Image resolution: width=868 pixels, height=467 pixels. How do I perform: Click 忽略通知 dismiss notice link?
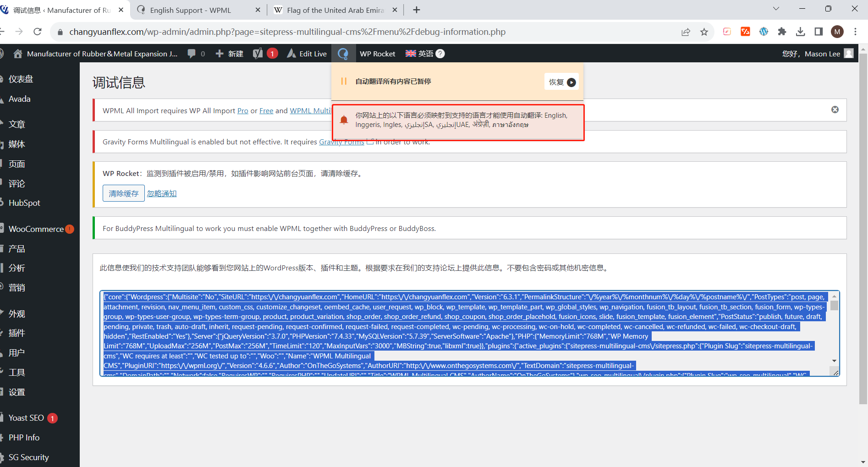click(162, 193)
